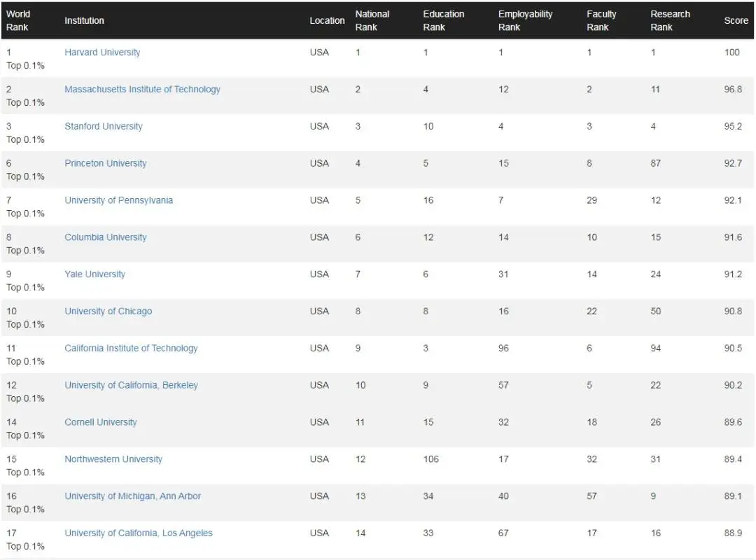Sort by Employability Rank column header
The image size is (756, 560).
click(525, 20)
